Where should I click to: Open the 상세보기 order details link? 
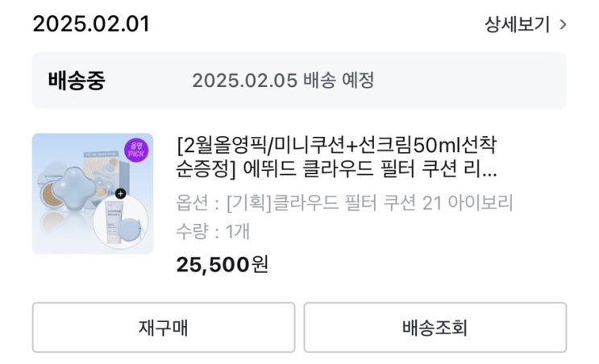tap(517, 24)
